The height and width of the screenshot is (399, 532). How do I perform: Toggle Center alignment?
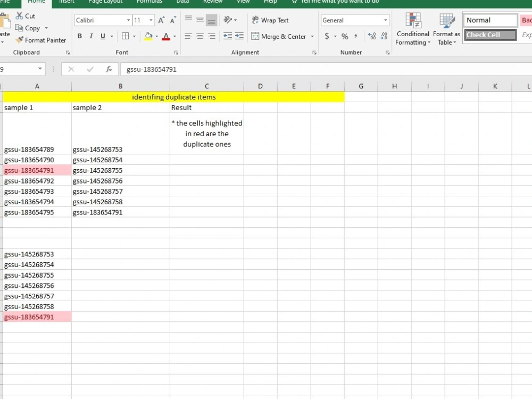point(200,36)
